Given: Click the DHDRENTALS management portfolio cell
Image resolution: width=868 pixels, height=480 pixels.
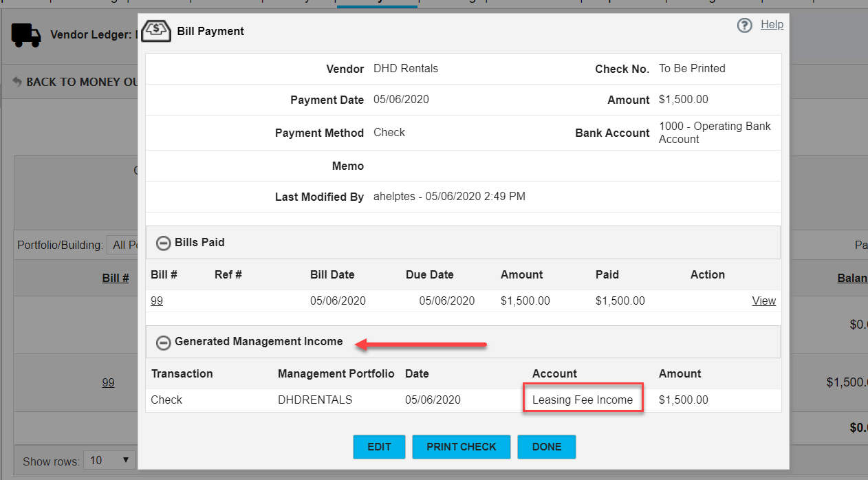Looking at the screenshot, I should (x=315, y=400).
